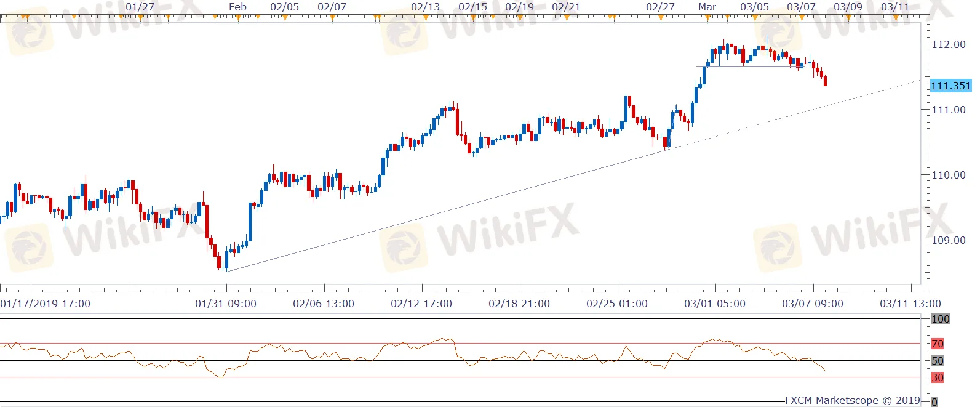Image resolution: width=980 pixels, height=407 pixels.
Task: Click the Feb month label on top axis
Action: [238, 7]
